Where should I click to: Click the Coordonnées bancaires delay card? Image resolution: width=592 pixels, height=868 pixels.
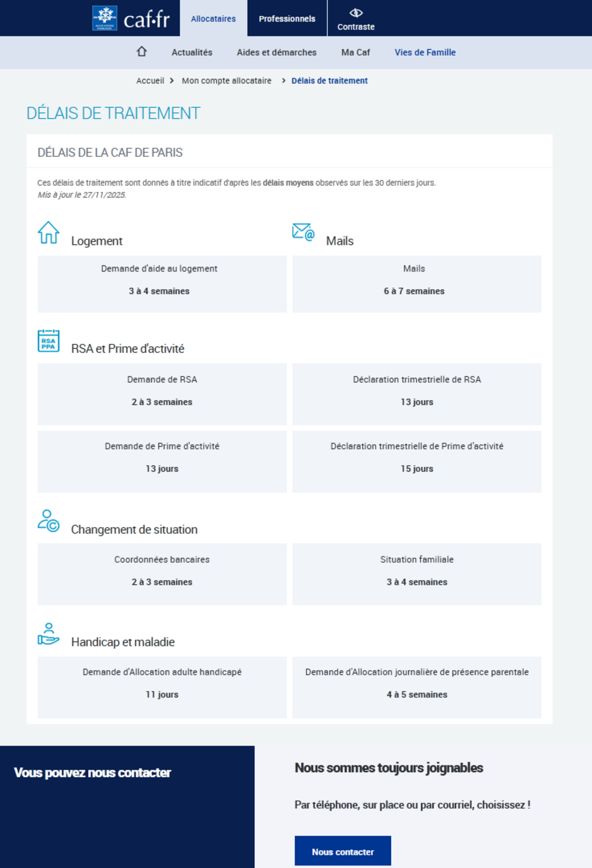[x=162, y=574]
